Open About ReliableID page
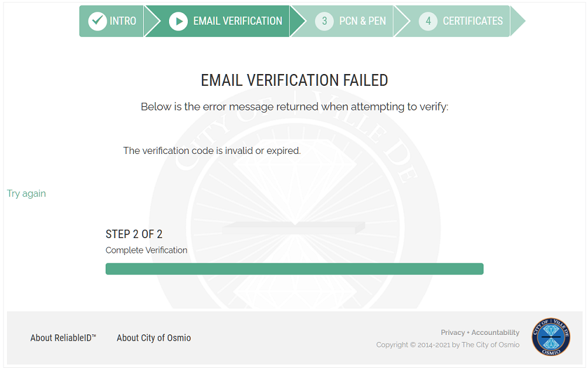Viewport: 588px width, 369px height. [63, 338]
